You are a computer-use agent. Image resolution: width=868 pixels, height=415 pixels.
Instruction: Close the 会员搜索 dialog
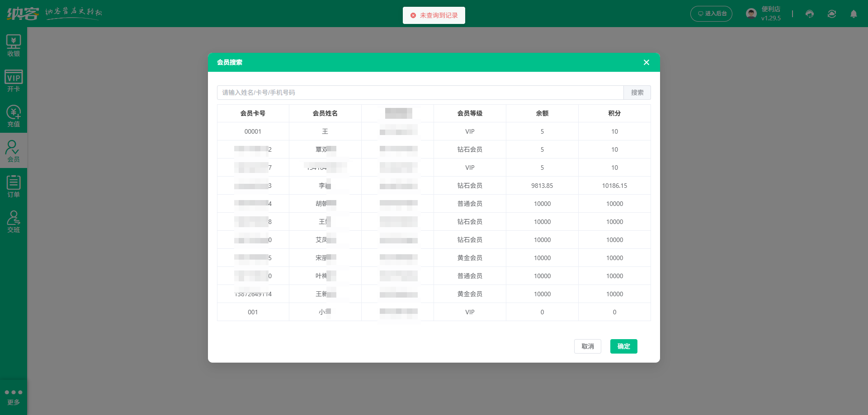646,62
